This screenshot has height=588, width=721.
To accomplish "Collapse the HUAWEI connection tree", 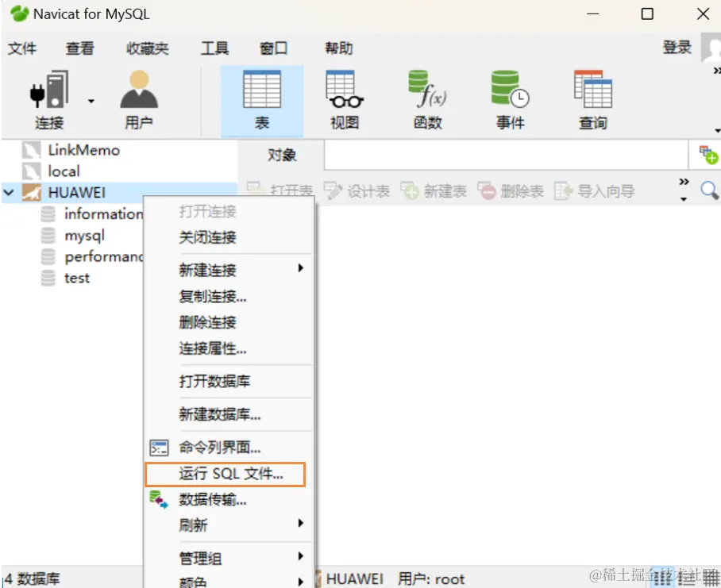I will click(9, 193).
